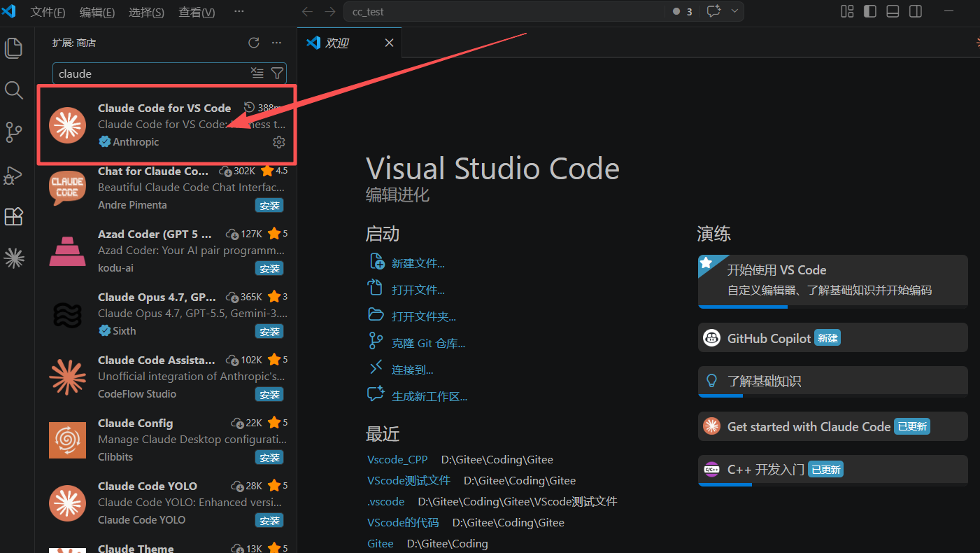
Task: Open the Source Control view
Action: [14, 132]
